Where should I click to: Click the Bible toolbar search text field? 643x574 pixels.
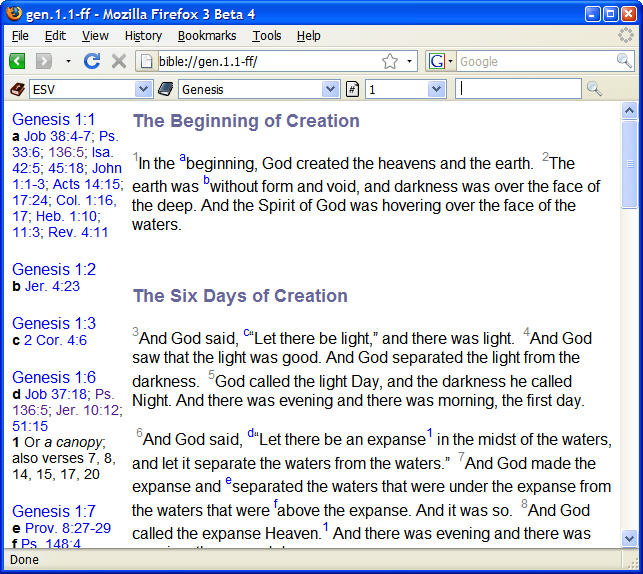click(518, 89)
